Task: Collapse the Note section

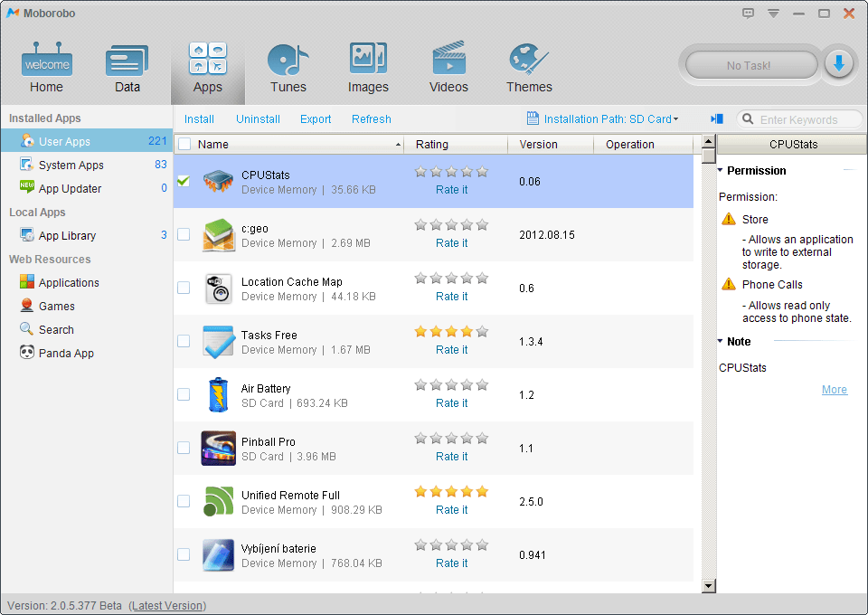Action: 721,342
